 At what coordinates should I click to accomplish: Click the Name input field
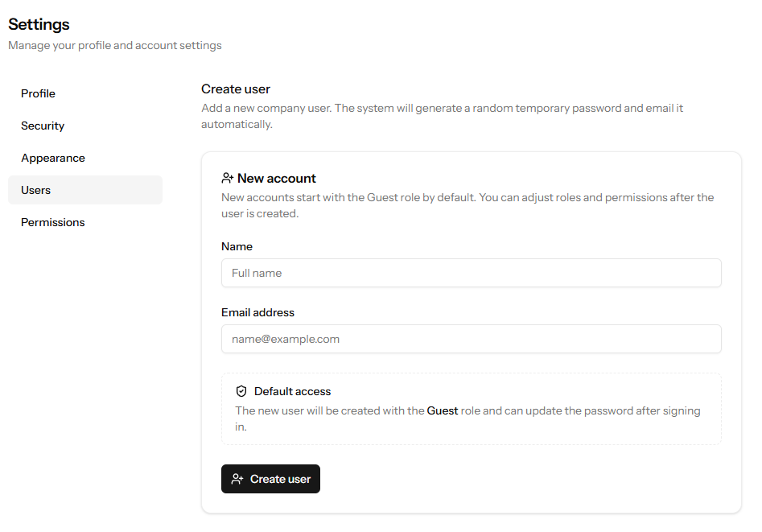click(x=471, y=273)
